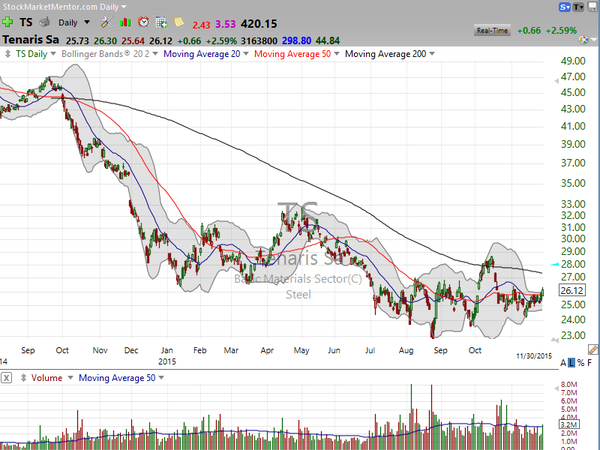Click the 3.2M volume axis marker
Screen dimensions: 600x450
(x=569, y=424)
